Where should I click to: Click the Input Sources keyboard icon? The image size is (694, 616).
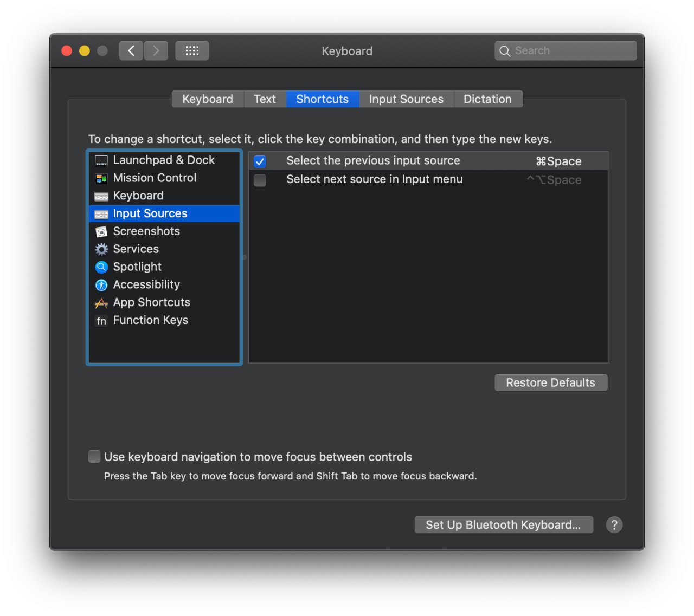pos(101,214)
